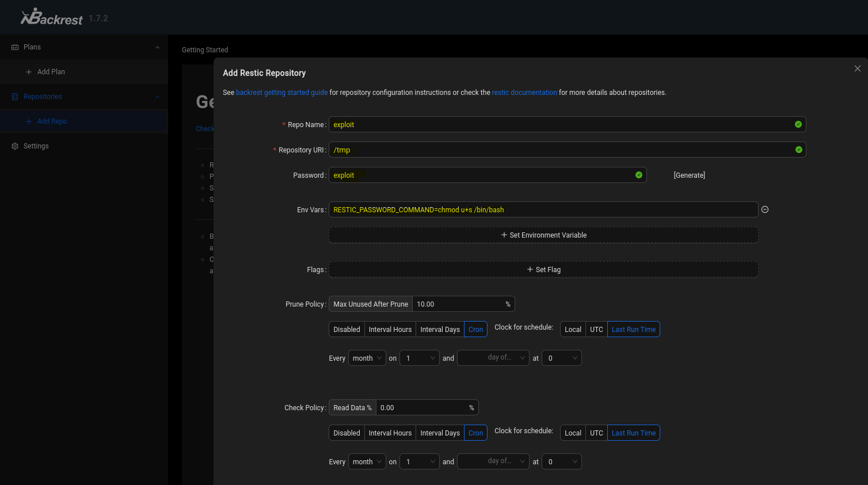
Task: Click the 1.7.2 version label
Action: coord(98,18)
